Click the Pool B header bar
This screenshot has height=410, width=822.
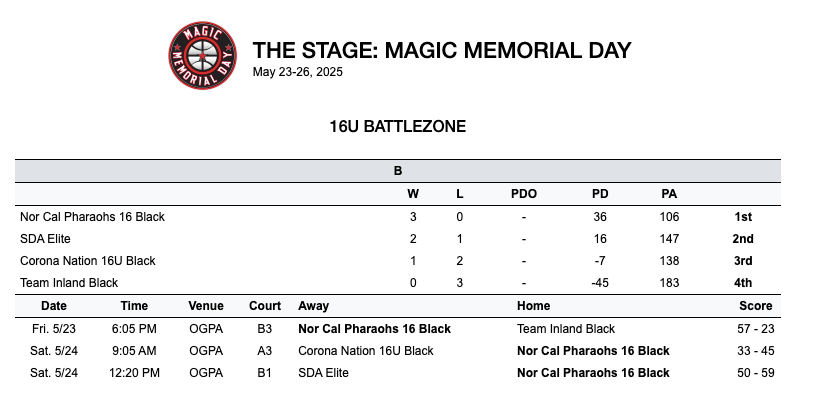pos(397,171)
